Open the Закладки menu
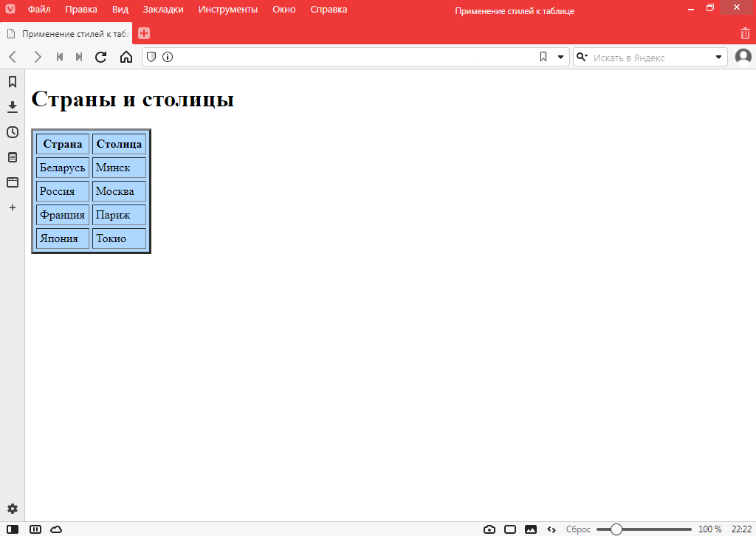The image size is (756, 536). (x=163, y=10)
